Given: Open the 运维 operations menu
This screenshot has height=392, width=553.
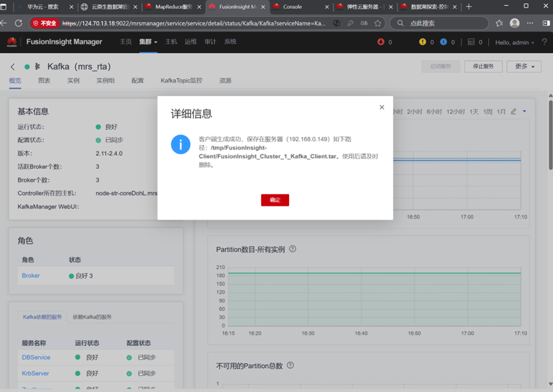Looking at the screenshot, I should [x=191, y=42].
